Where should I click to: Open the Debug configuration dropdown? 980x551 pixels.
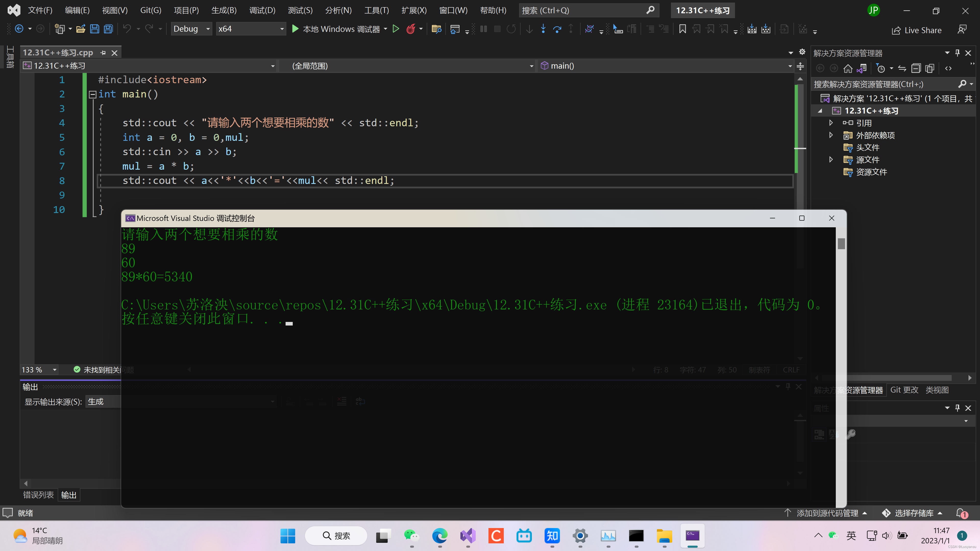tap(191, 29)
